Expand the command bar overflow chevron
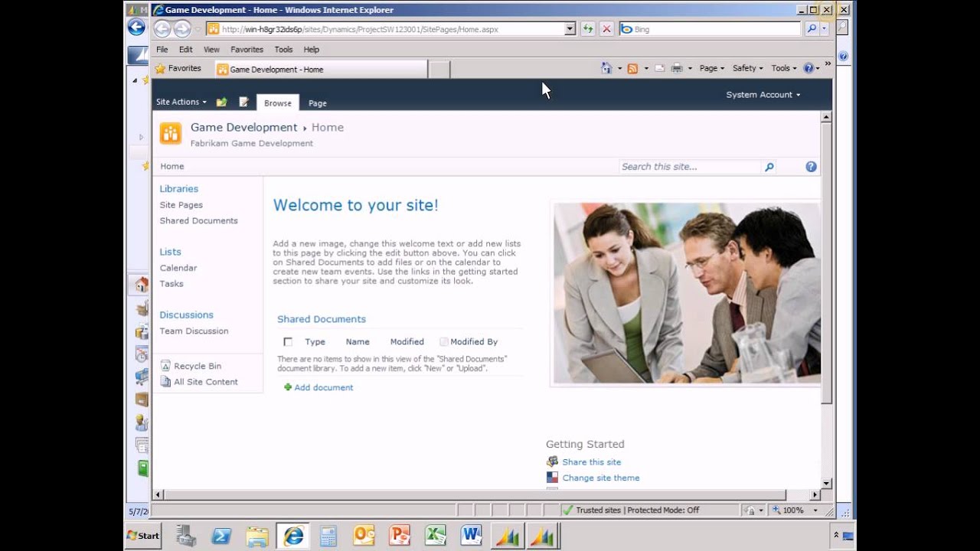This screenshot has width=980, height=551. [828, 64]
